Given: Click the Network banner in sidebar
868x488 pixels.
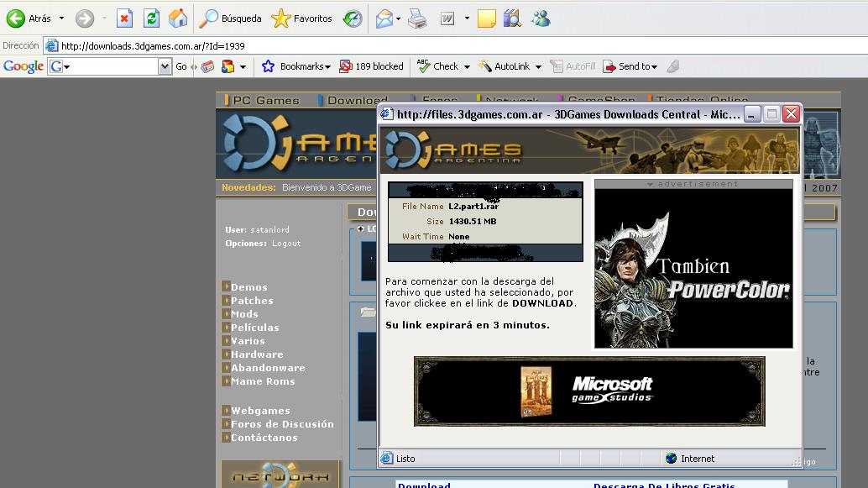Looking at the screenshot, I should tap(280, 475).
